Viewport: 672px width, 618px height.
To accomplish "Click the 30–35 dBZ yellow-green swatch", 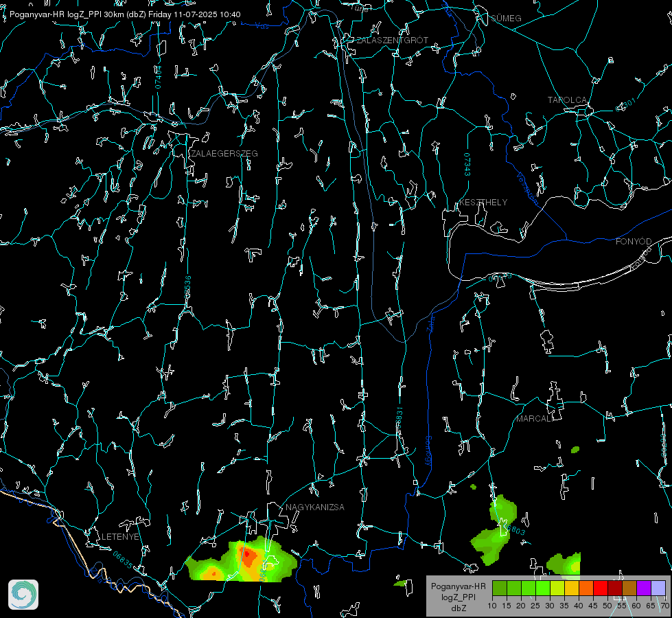I will point(557,588).
